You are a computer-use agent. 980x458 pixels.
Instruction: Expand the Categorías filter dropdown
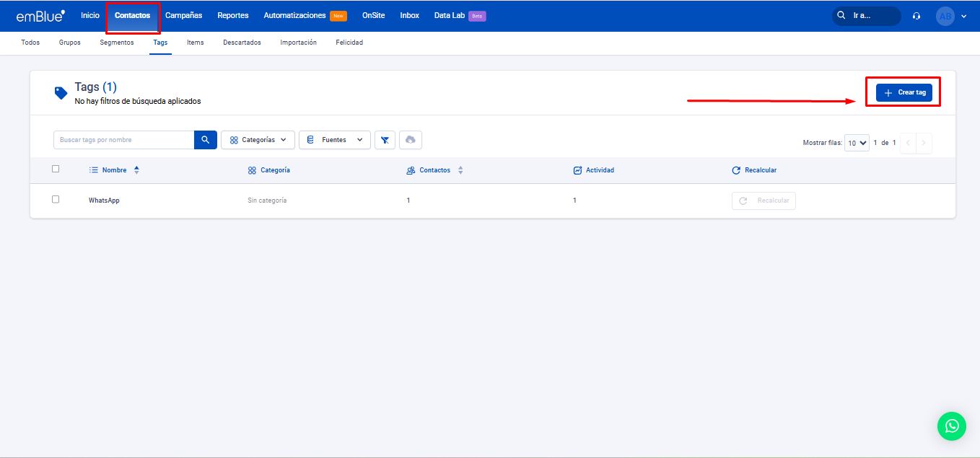258,140
